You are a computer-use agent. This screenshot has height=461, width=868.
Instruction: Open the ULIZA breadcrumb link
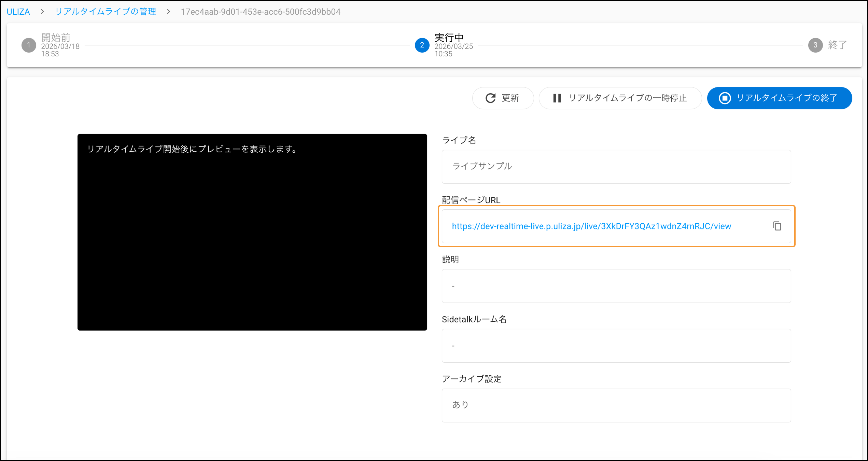coord(18,12)
